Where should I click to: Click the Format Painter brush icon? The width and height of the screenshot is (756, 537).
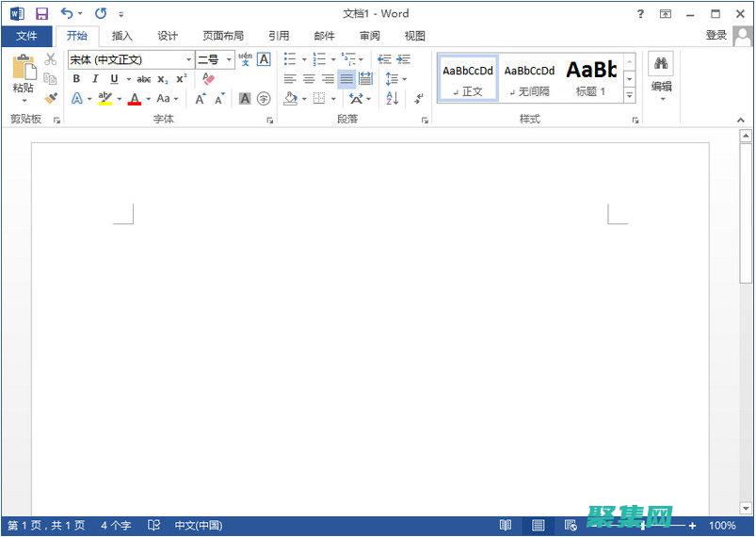[51, 98]
